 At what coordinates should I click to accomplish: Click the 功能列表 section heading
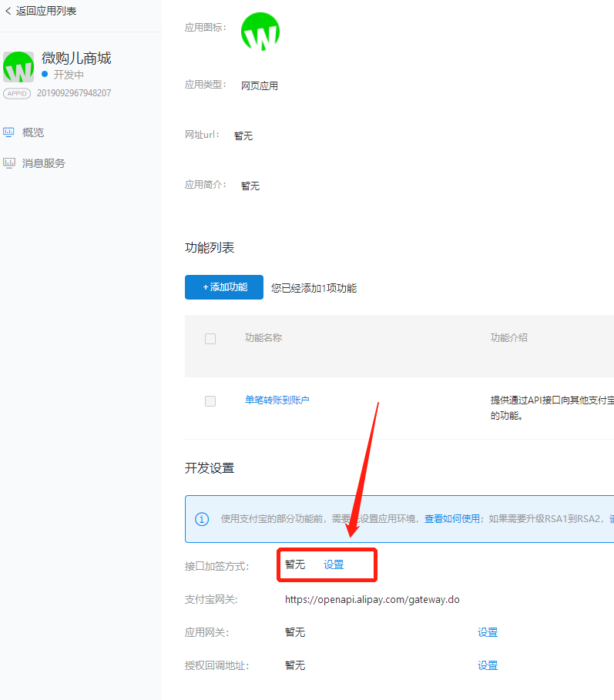[210, 247]
